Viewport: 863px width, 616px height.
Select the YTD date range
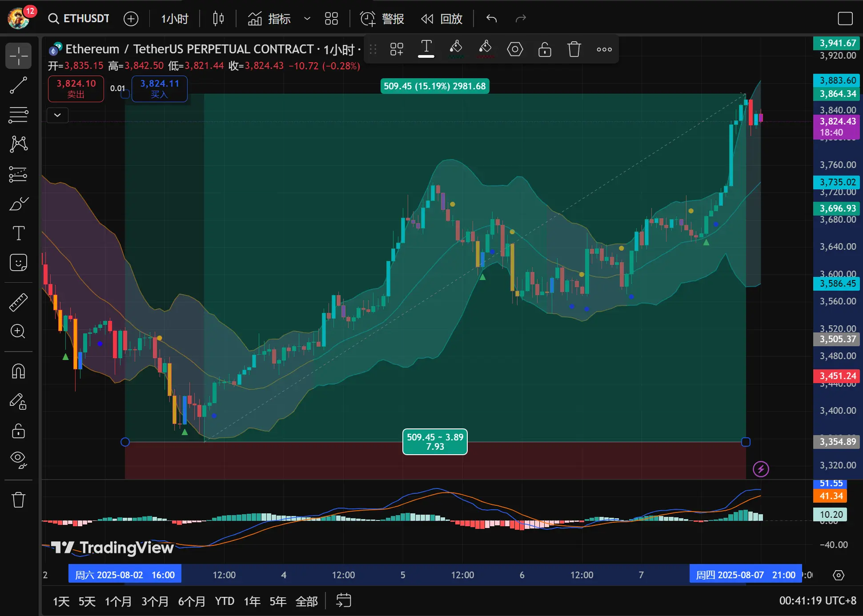click(x=225, y=601)
